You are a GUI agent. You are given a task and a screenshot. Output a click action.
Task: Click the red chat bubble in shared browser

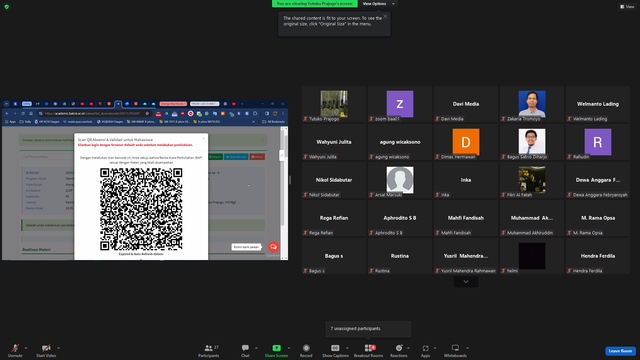point(273,247)
